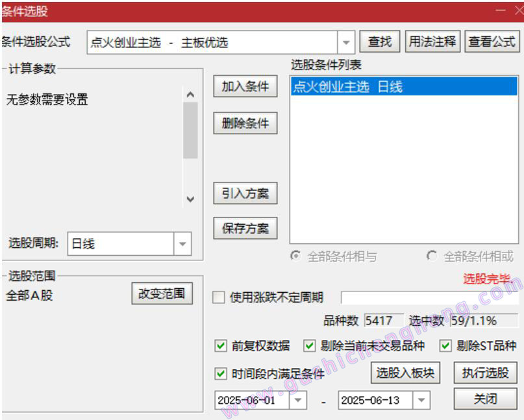Click the 删除条件 button
The image size is (524, 420).
(x=245, y=123)
